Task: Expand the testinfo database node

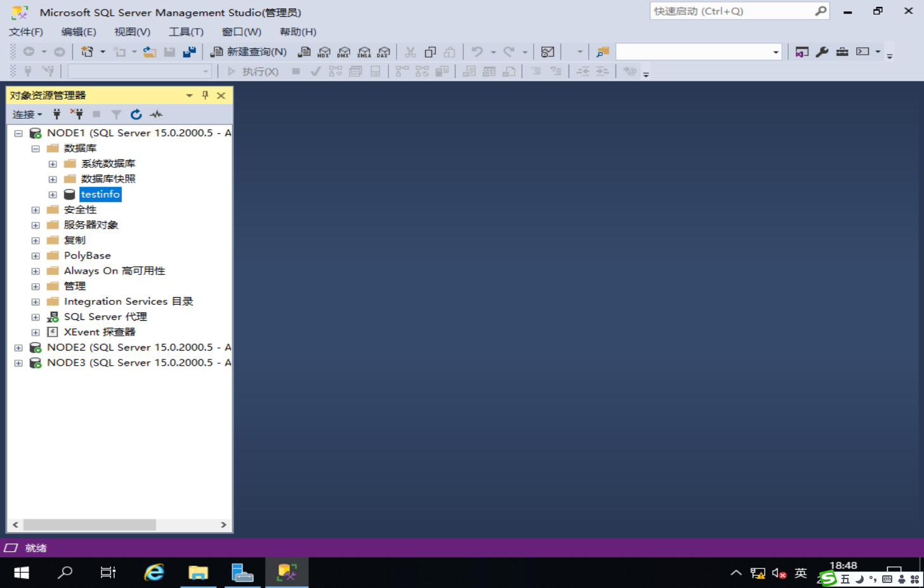Action: coord(53,194)
